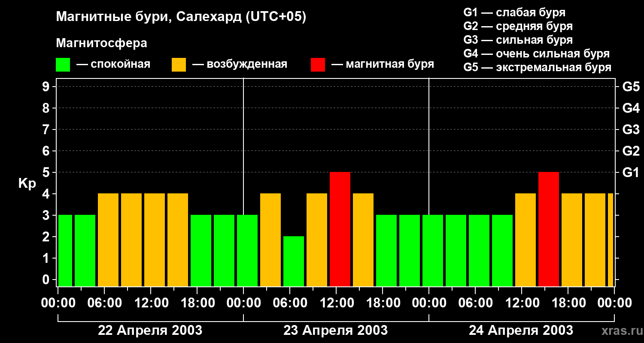644x343 pixels.
Task: Click the 'G2' label on the right axis
Action: click(x=631, y=151)
